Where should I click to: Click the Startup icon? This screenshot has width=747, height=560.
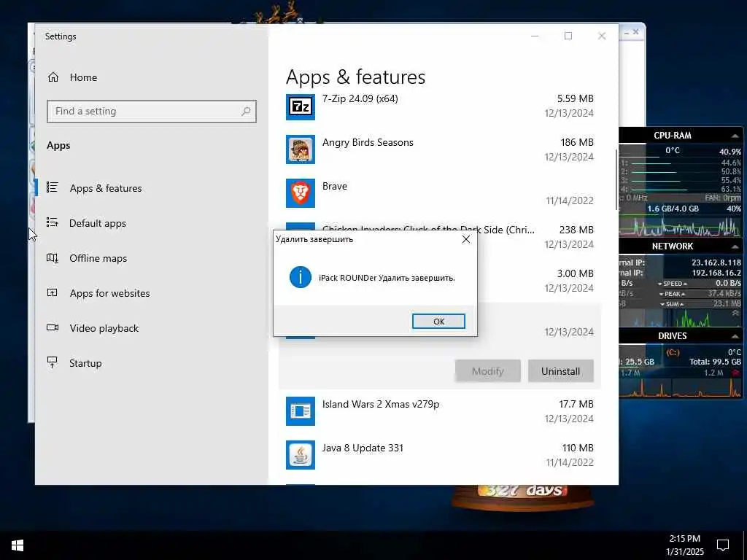pos(53,362)
